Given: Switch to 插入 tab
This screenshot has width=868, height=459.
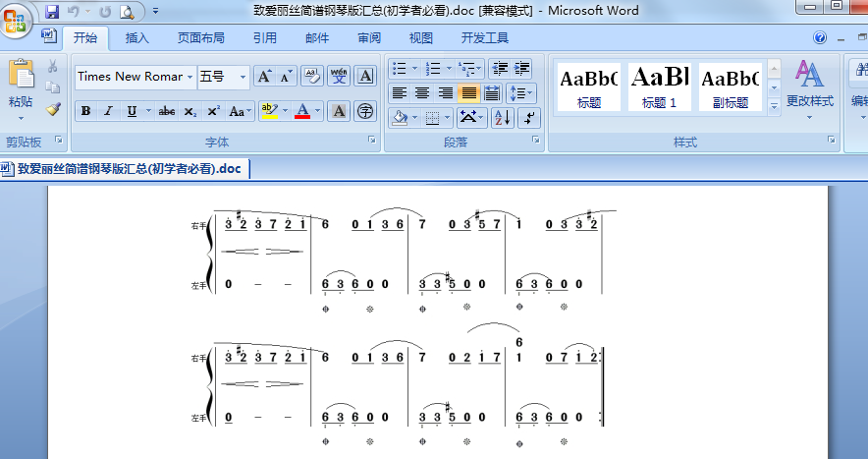Looking at the screenshot, I should 136,37.
